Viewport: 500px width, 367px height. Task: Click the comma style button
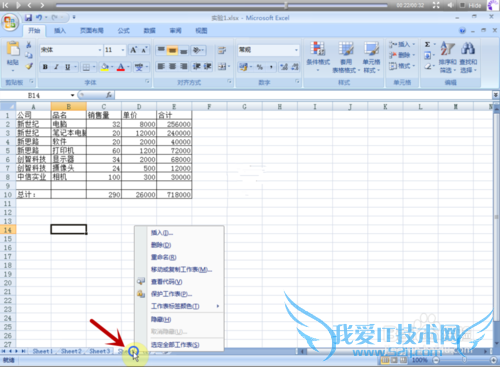pos(271,67)
